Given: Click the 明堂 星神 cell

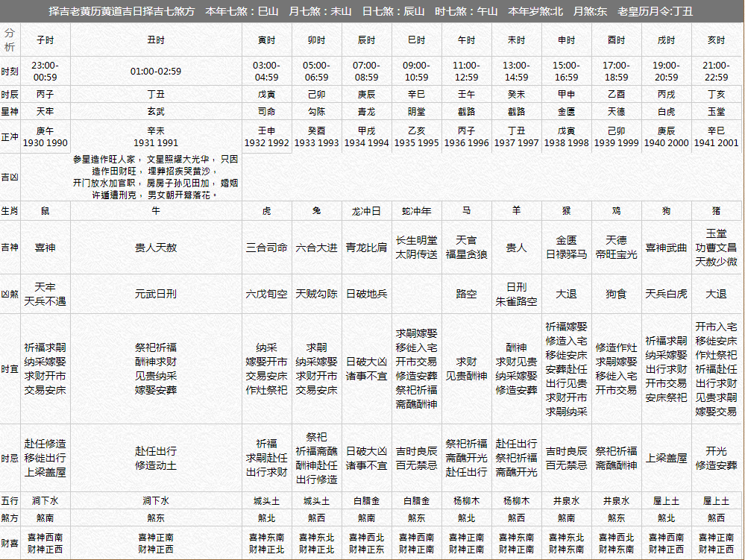Looking at the screenshot, I should click(x=417, y=112).
